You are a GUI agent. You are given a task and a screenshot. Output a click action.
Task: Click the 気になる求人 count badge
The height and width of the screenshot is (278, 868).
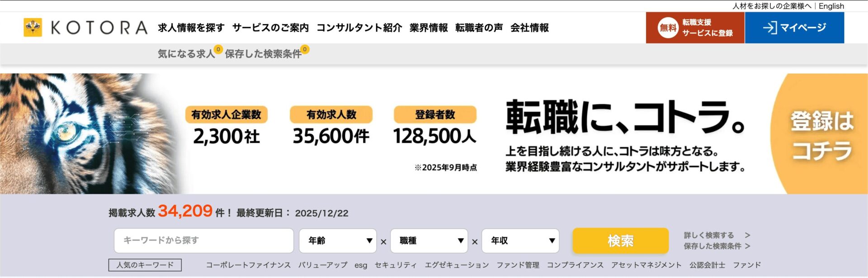pyautogui.click(x=218, y=49)
